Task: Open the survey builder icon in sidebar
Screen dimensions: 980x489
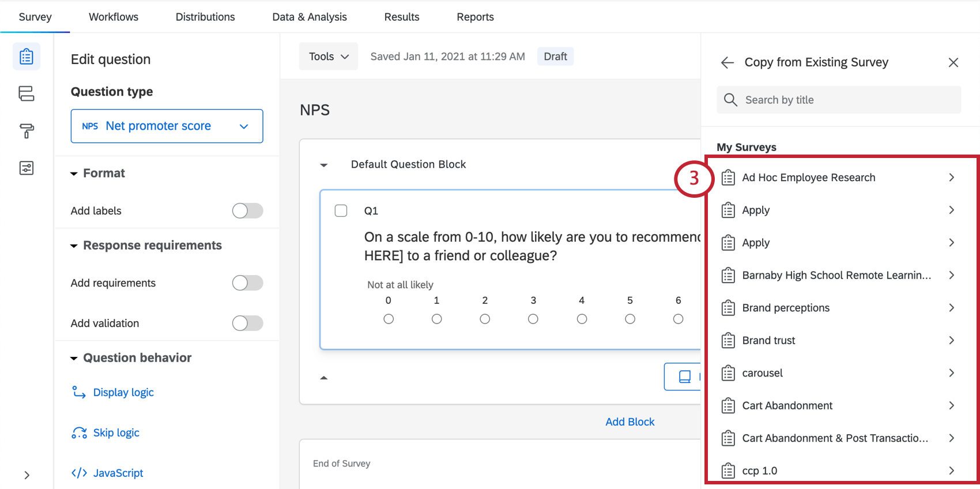Action: pyautogui.click(x=27, y=57)
